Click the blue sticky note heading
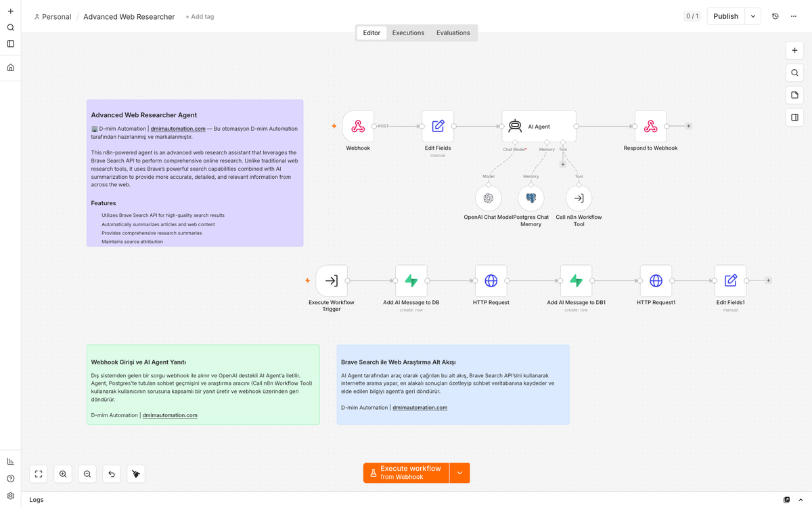The width and height of the screenshot is (812, 508). (399, 362)
